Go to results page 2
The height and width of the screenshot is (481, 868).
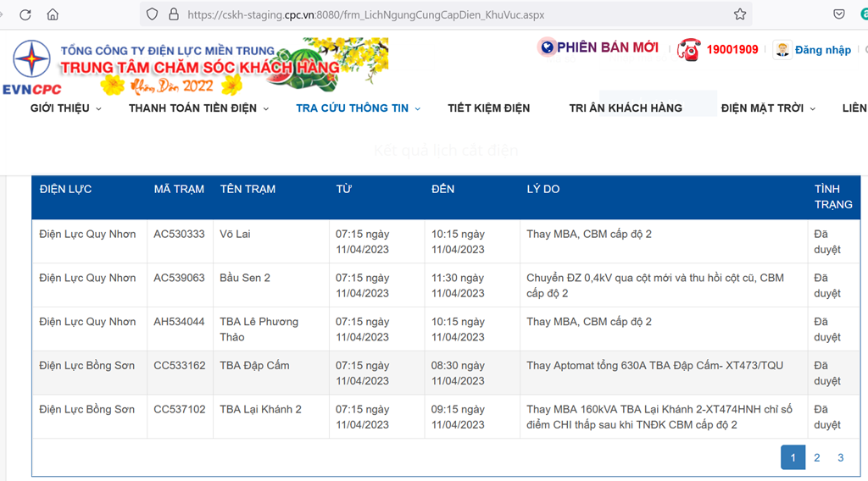coord(817,458)
